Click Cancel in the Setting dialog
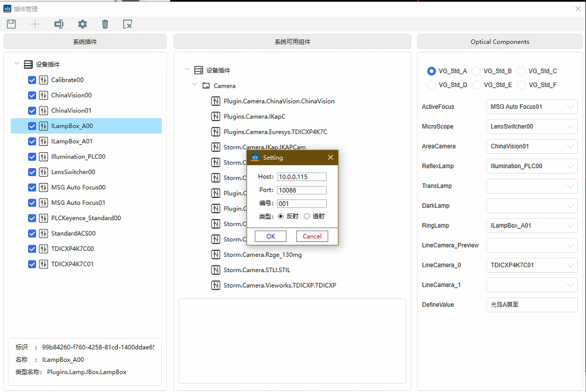Image resolution: width=586 pixels, height=392 pixels. (312, 236)
